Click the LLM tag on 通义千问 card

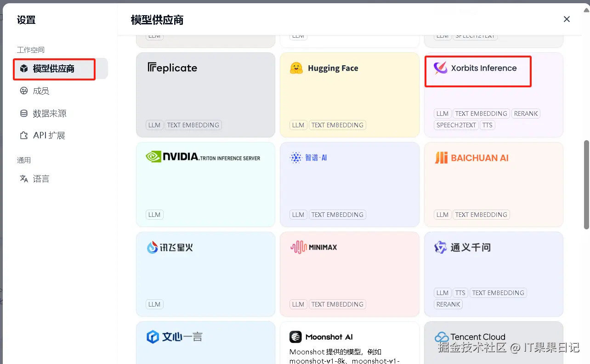click(442, 293)
